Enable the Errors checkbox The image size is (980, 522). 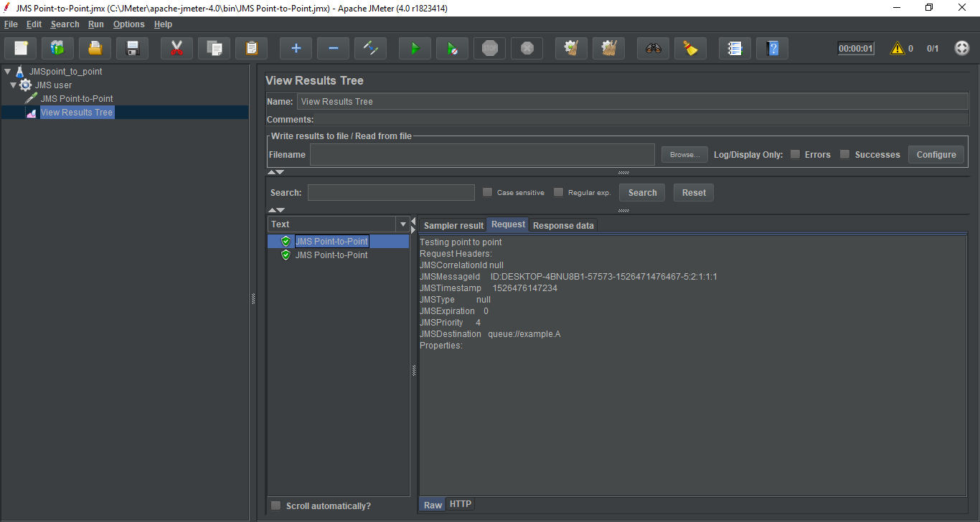pos(795,154)
